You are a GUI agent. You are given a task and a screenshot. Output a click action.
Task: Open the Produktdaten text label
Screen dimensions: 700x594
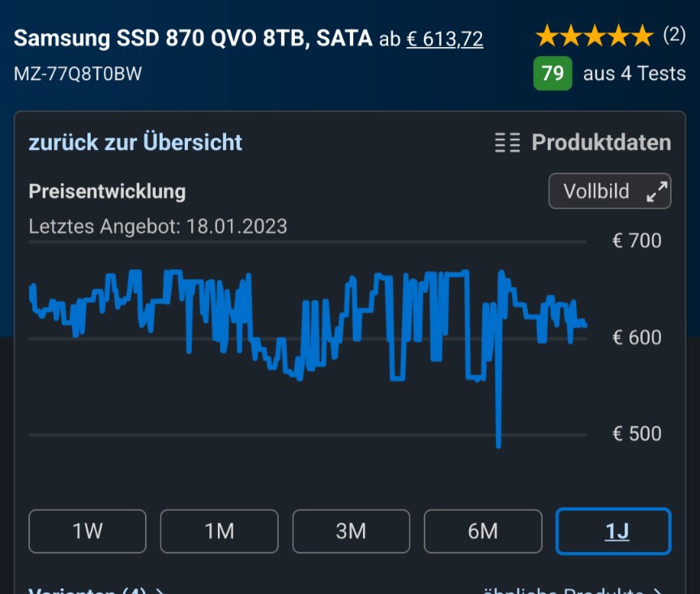[601, 143]
